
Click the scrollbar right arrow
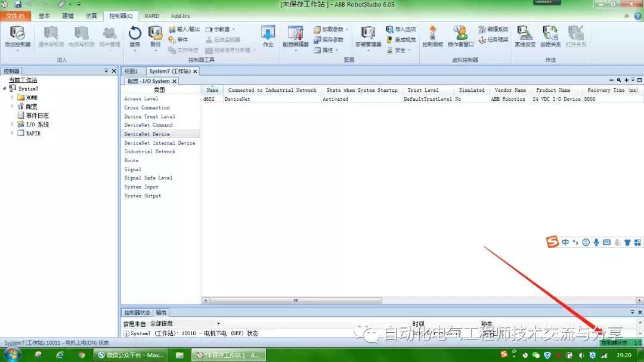[x=639, y=301]
